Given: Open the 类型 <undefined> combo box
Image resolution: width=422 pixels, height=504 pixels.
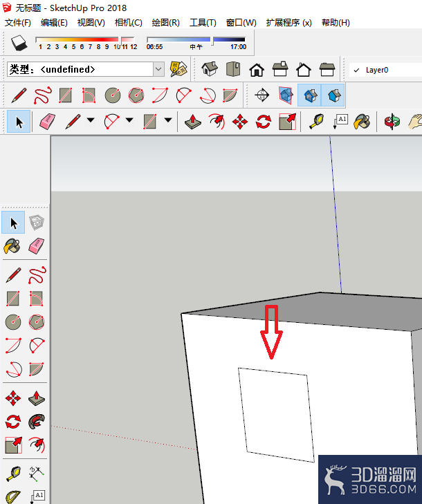Looking at the screenshot, I should tap(86, 69).
